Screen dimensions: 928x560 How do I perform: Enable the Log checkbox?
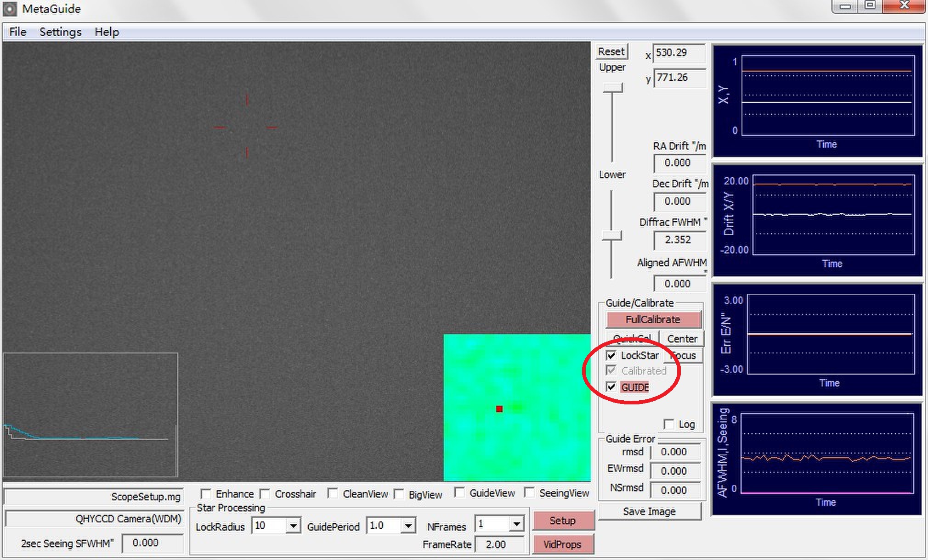tap(669, 424)
